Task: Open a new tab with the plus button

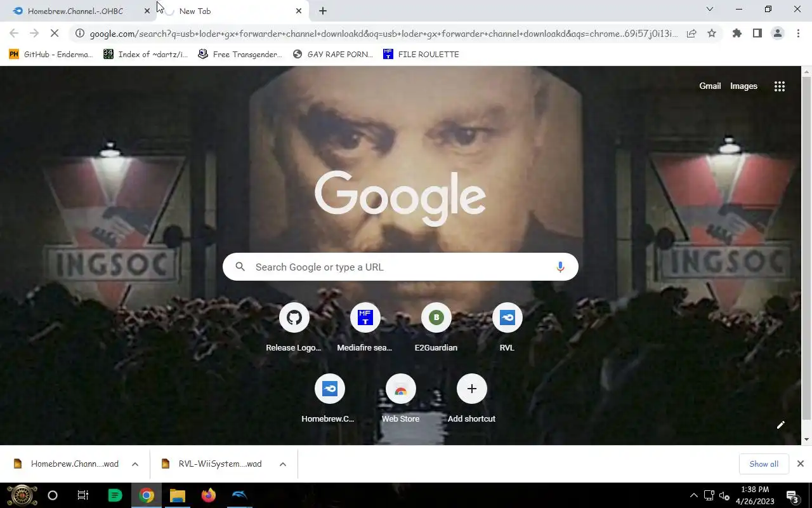Action: [x=323, y=11]
